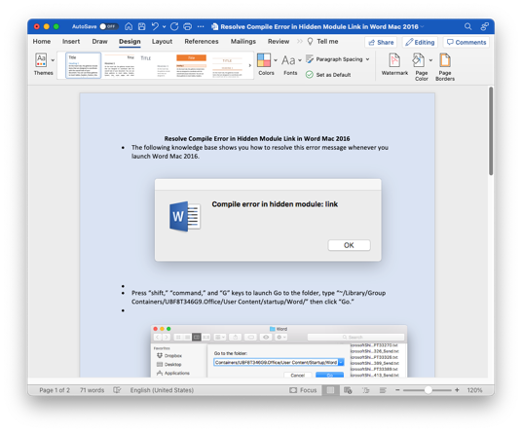Select the first document style thumbnail

[83, 65]
